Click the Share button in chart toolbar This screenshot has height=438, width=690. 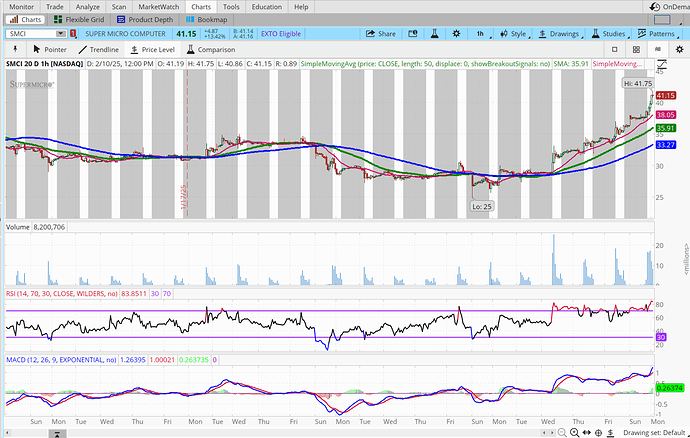[381, 33]
